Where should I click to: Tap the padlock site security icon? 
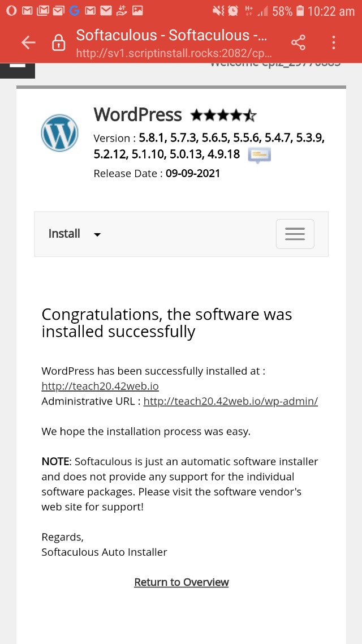[59, 43]
